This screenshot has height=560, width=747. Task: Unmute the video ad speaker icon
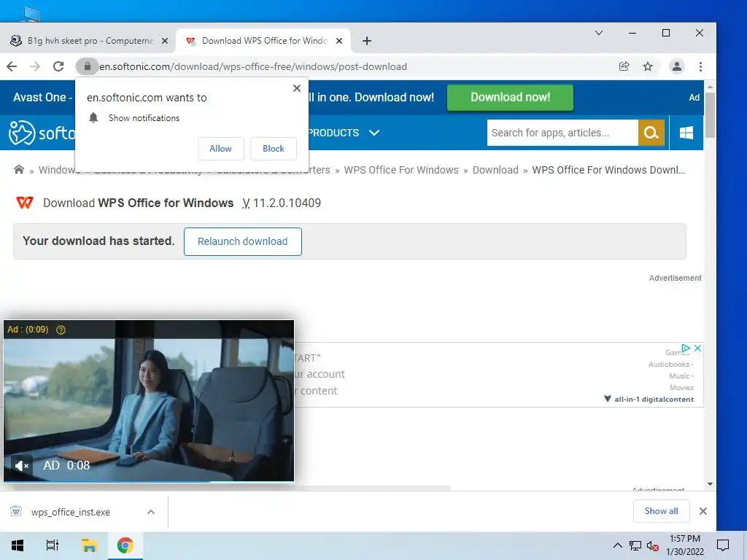[x=21, y=466]
